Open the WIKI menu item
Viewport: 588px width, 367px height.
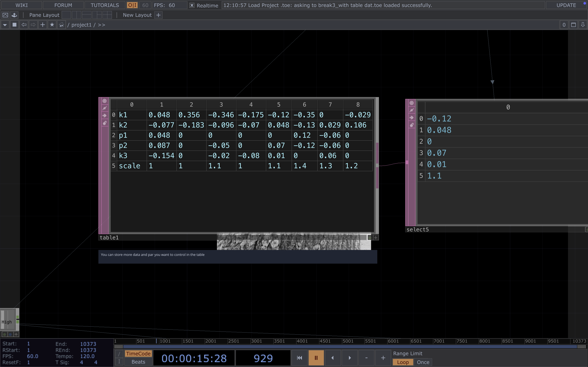pyautogui.click(x=21, y=5)
